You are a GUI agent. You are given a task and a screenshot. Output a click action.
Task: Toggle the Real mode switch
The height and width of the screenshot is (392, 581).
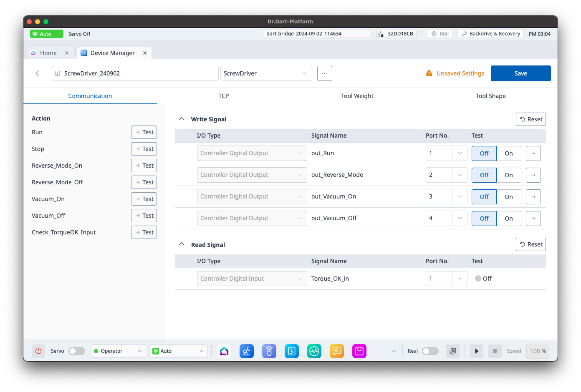pos(430,351)
